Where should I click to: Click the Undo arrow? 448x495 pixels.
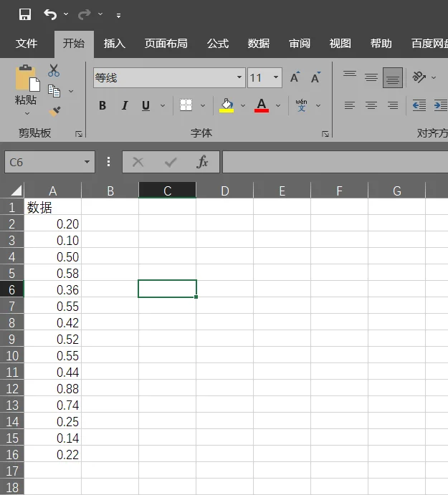pyautogui.click(x=50, y=14)
